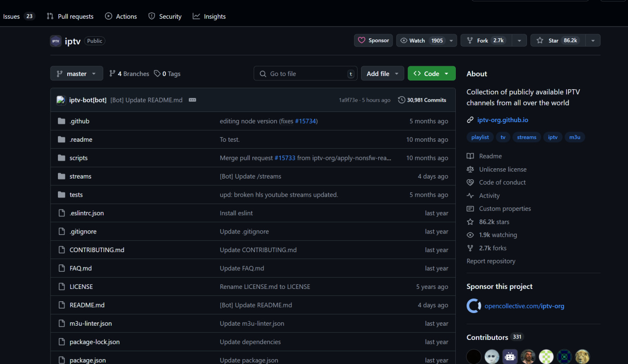Click the folder icon beside tests

[x=61, y=195]
